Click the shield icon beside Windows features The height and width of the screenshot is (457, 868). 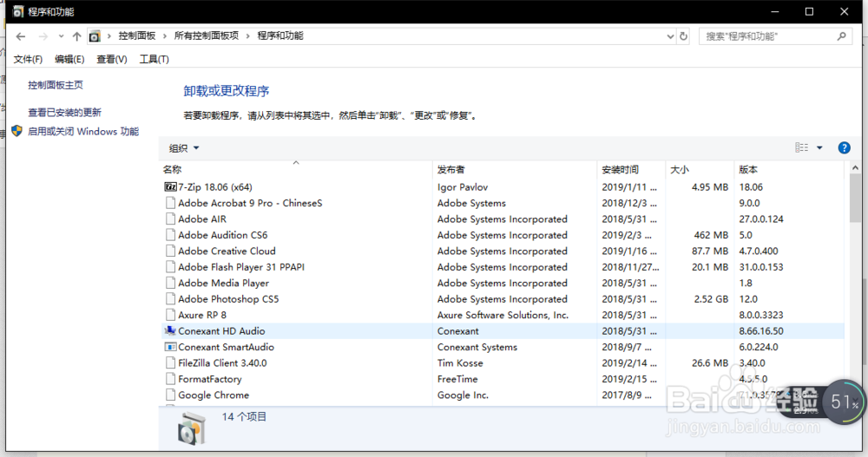17,132
